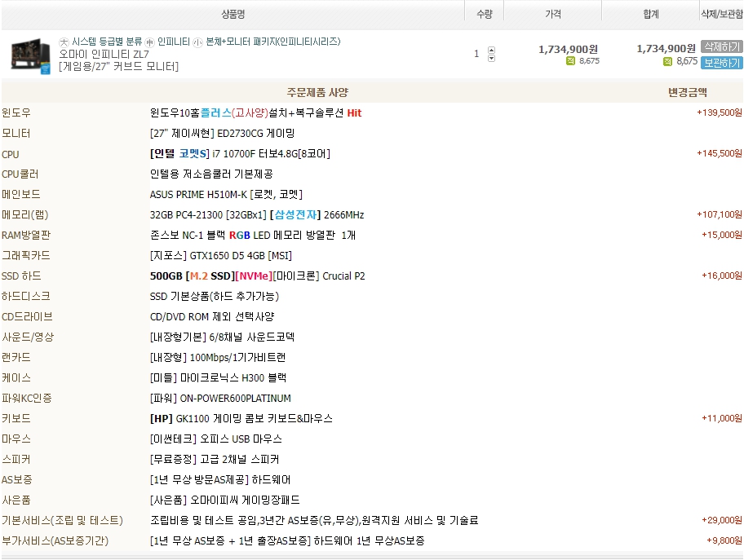Select GTX1650 D5 4GB graphics text
The width and height of the screenshot is (744, 560).
[x=221, y=256]
